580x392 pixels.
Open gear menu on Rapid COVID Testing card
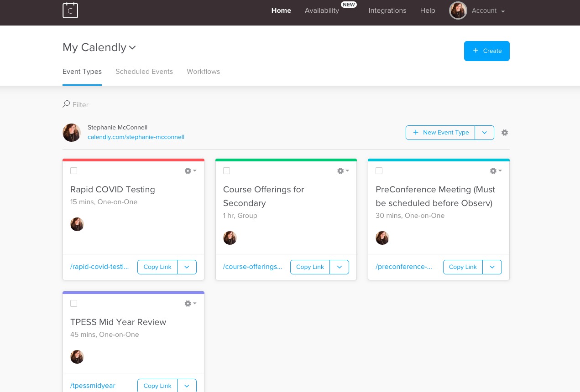point(190,171)
